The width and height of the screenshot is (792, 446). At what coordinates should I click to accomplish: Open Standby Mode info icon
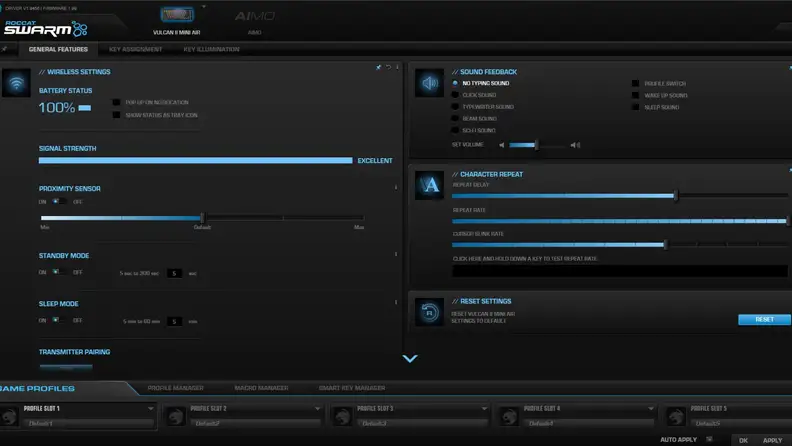click(x=395, y=255)
